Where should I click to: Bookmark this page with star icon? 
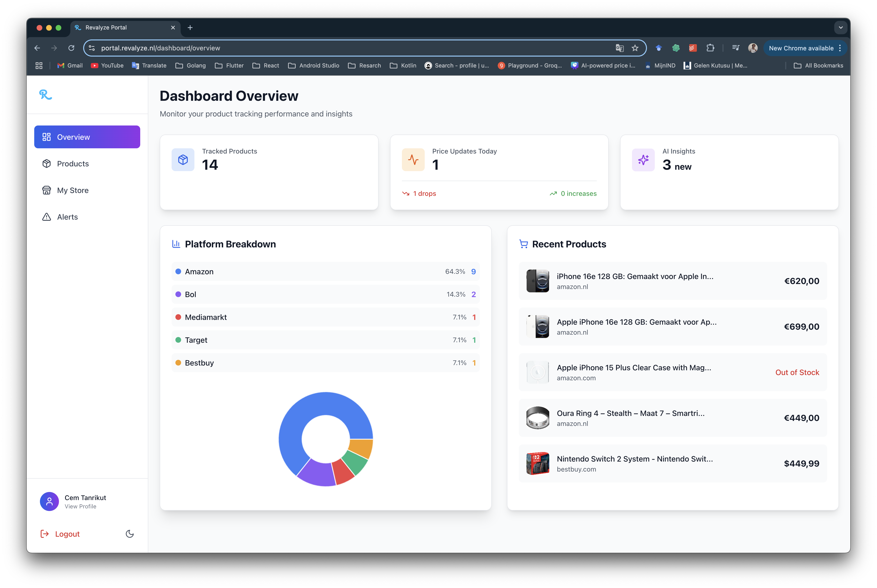635,48
